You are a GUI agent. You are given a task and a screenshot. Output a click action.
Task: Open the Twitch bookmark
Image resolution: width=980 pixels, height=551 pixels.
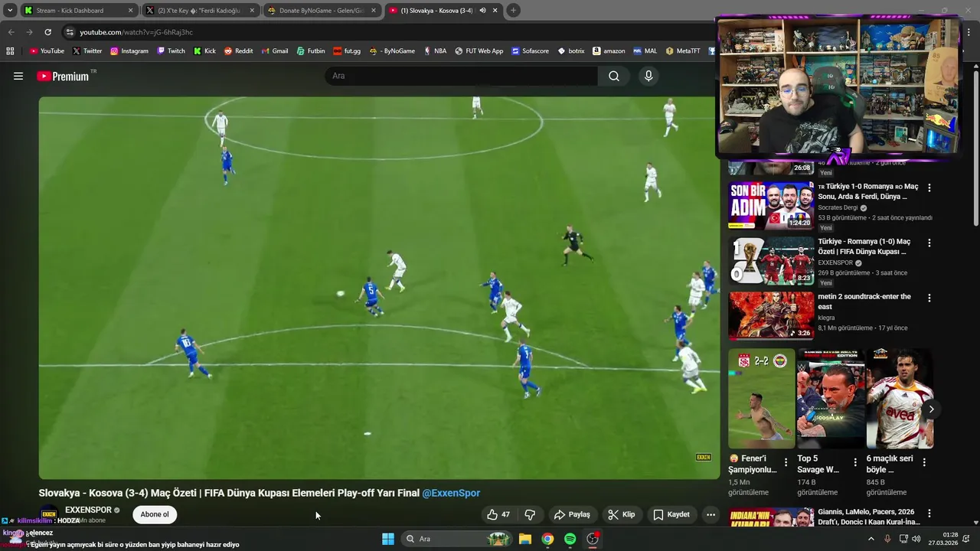171,51
